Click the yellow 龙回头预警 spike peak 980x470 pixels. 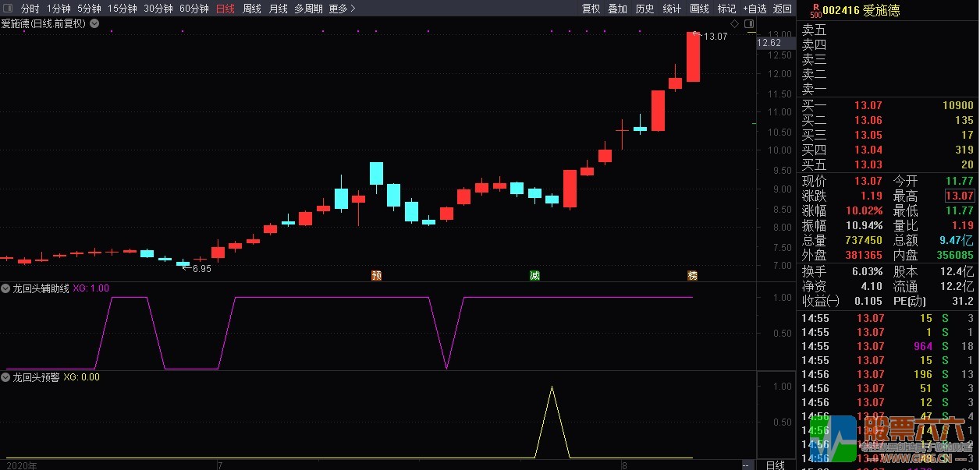tap(552, 387)
